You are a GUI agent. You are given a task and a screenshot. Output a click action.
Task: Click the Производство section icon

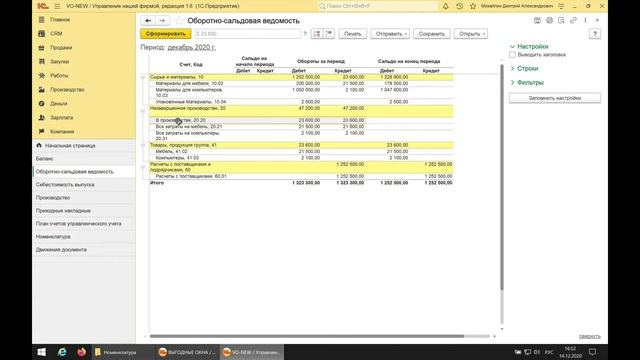pyautogui.click(x=42, y=89)
